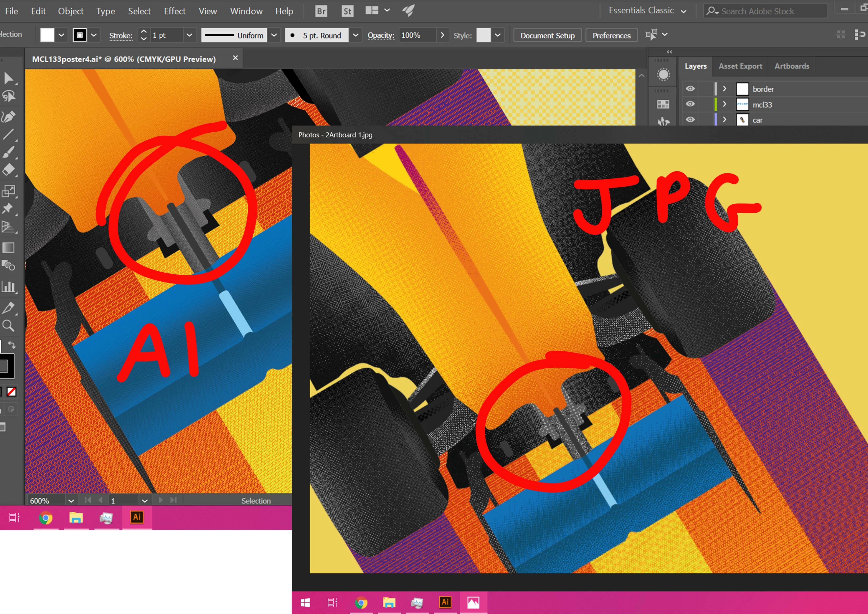Click the Preferences button

pyautogui.click(x=611, y=35)
